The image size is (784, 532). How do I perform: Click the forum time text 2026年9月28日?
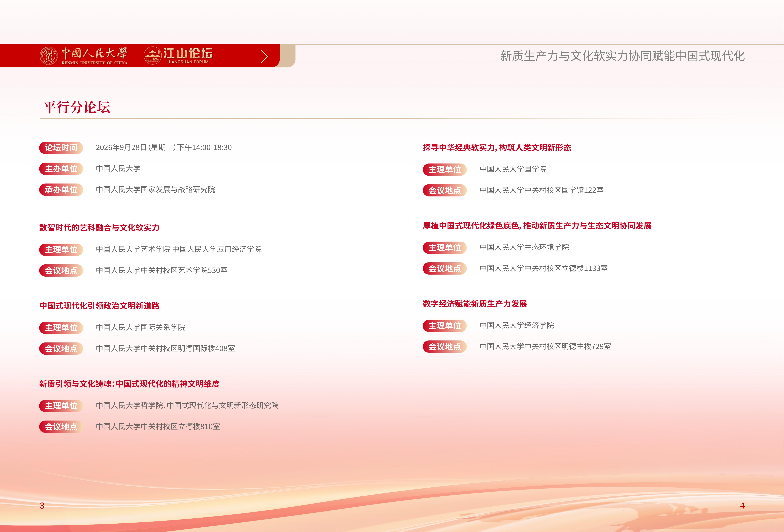point(164,147)
